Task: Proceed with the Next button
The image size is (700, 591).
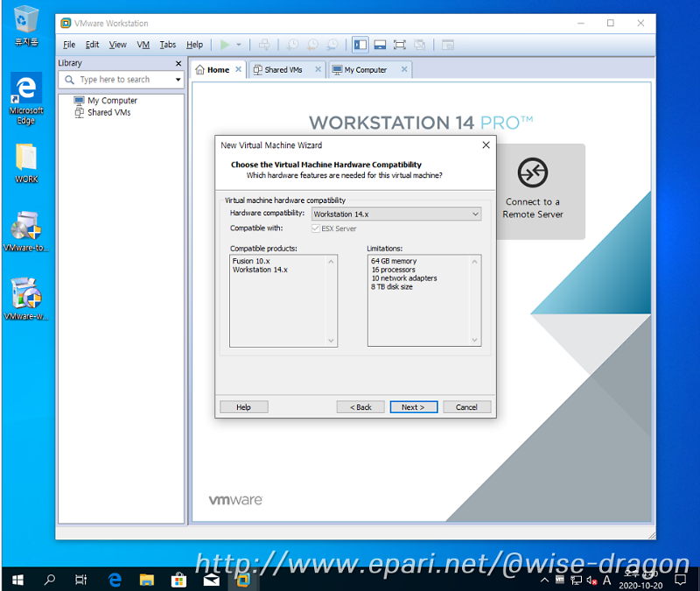Action: coord(413,407)
